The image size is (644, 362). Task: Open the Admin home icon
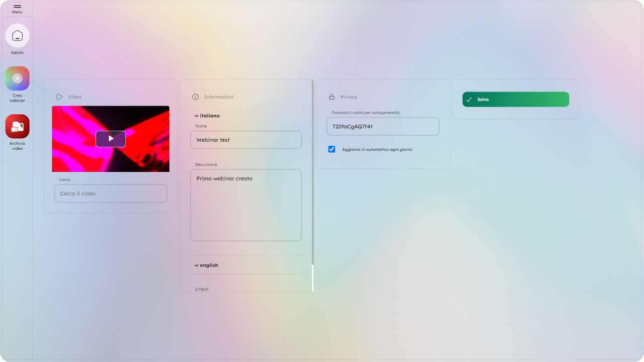point(18,36)
